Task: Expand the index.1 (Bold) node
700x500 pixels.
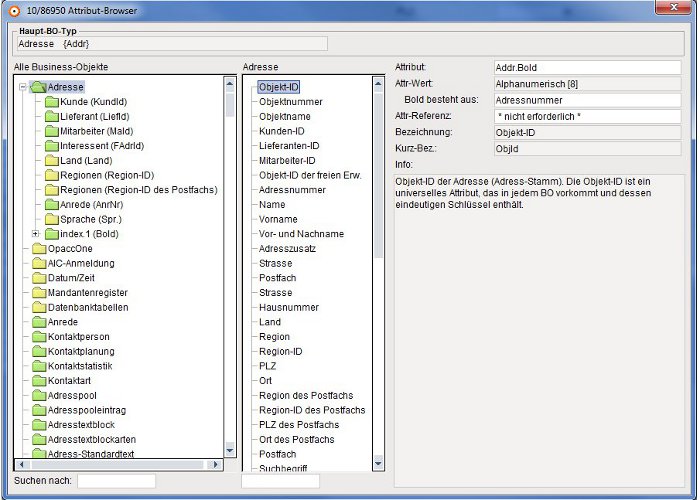Action: click(35, 234)
